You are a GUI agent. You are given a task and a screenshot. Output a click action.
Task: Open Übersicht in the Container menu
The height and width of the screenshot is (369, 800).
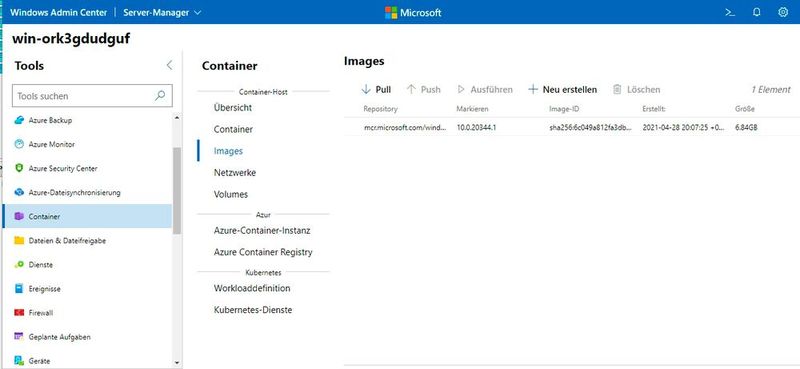coord(233,108)
